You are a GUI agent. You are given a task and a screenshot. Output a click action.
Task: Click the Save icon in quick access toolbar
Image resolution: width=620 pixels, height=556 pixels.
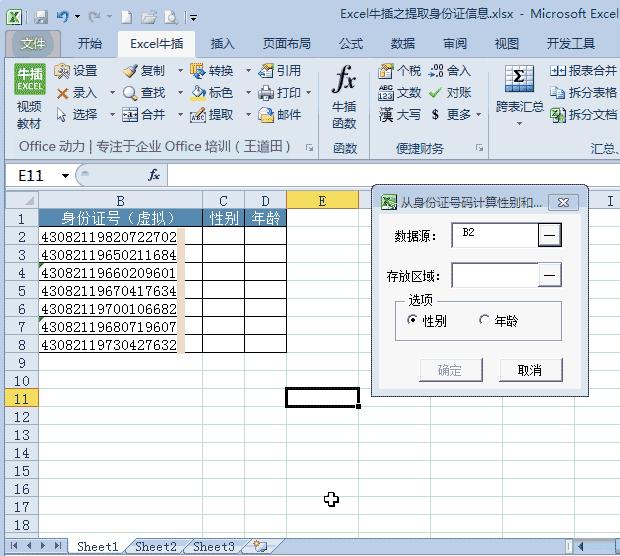pos(41,17)
